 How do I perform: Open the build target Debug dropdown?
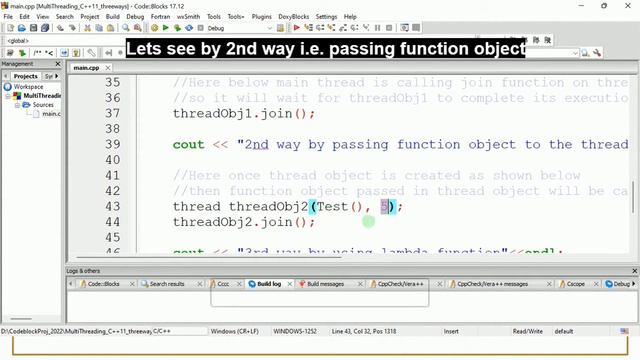240,28
